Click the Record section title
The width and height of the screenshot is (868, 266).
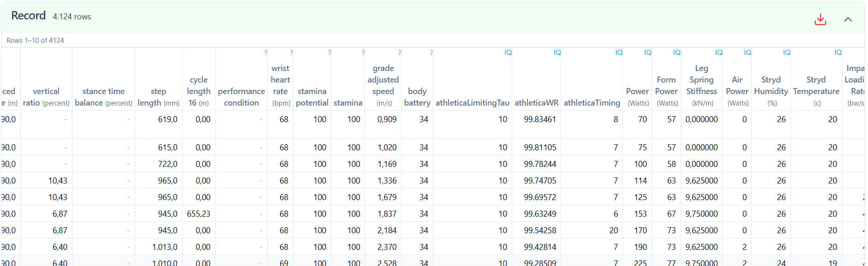pos(29,16)
